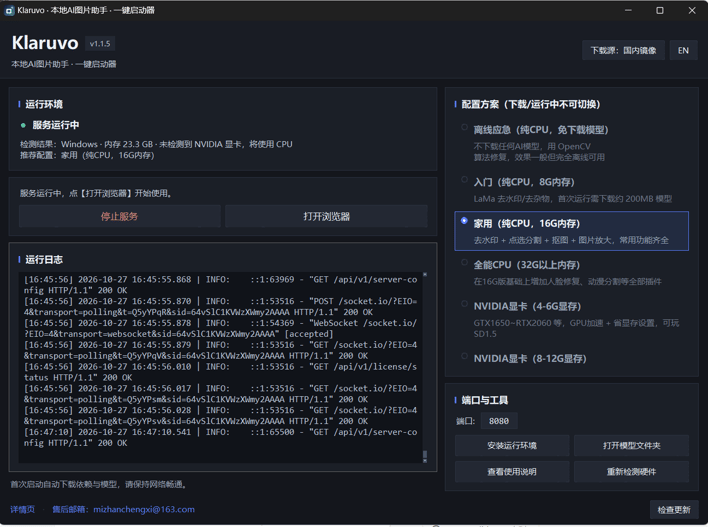Click 去水印 + 点选分割 description text
Viewport: 708px width, 527px height.
click(571, 240)
